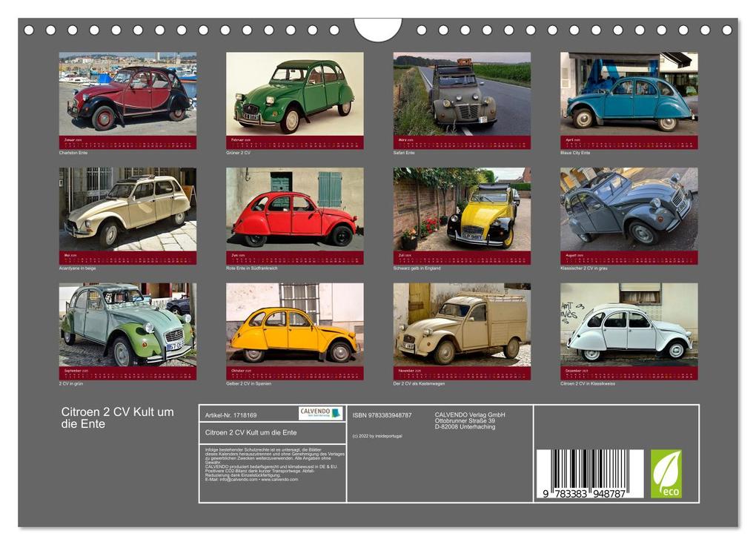Click the "Charleston Ente" caption
Screen dimensions: 756x545
click(x=73, y=153)
